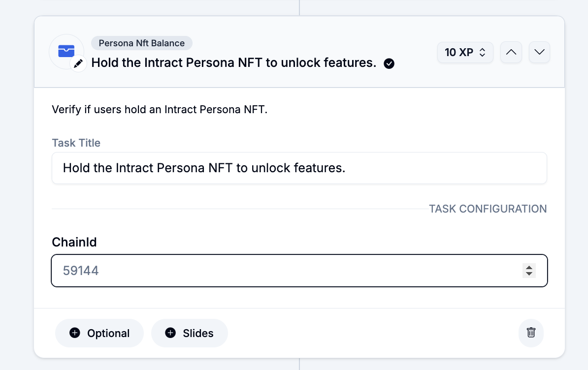Click the plus icon on the Optional button
Image resolution: width=588 pixels, height=370 pixels.
pos(75,333)
